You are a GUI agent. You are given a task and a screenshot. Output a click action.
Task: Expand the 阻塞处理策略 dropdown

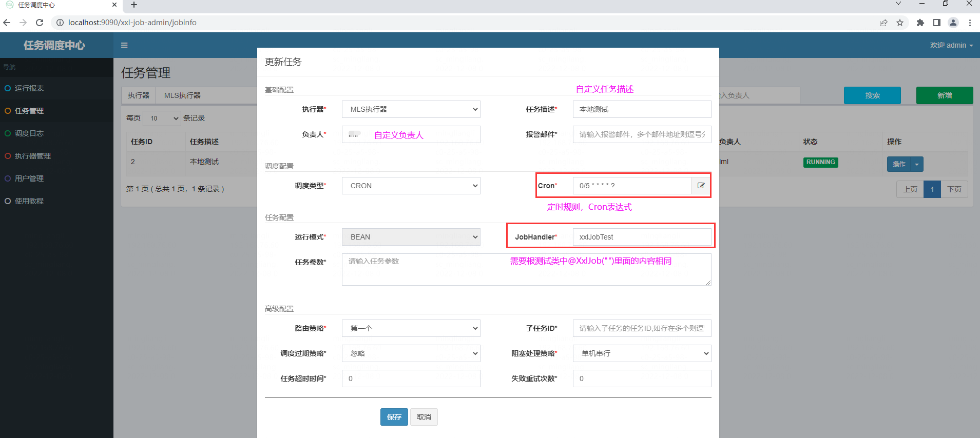click(642, 353)
